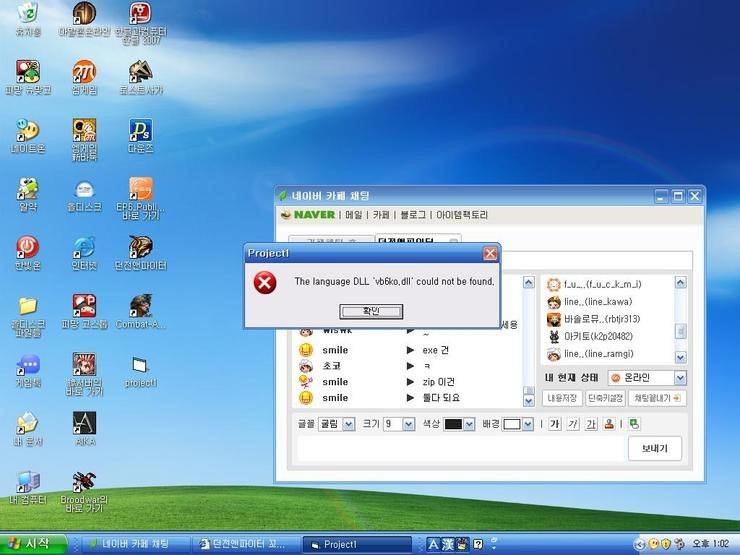Toggle italic 가 text formatting in chat
Screen dimensions: 740x555
[x=572, y=424]
